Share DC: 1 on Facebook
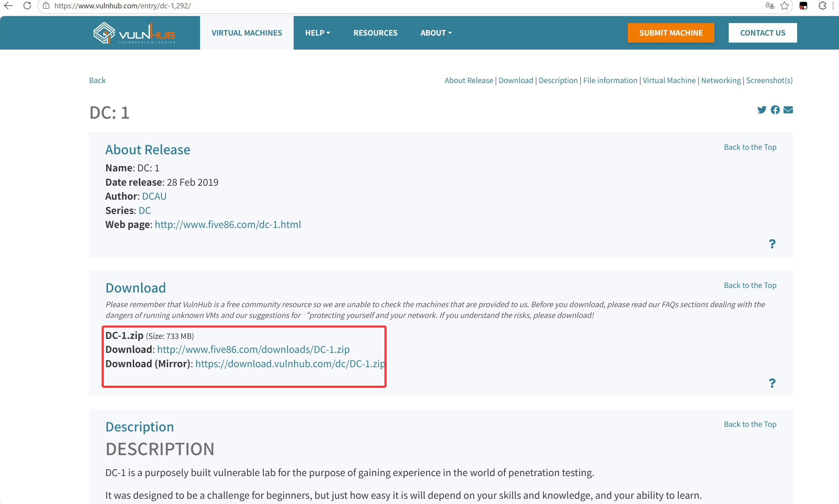Image resolution: width=839 pixels, height=504 pixels. pos(775,110)
